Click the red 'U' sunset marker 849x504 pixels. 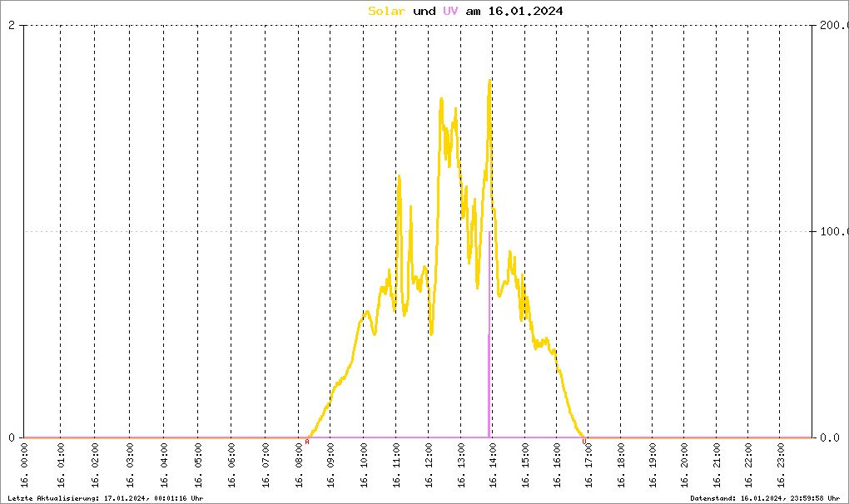pos(584,442)
